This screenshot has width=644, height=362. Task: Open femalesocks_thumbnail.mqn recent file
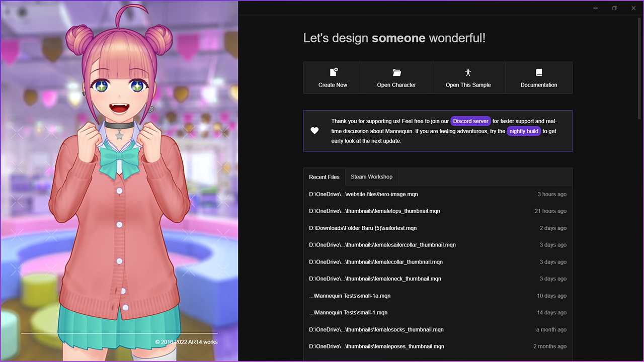pos(438,330)
